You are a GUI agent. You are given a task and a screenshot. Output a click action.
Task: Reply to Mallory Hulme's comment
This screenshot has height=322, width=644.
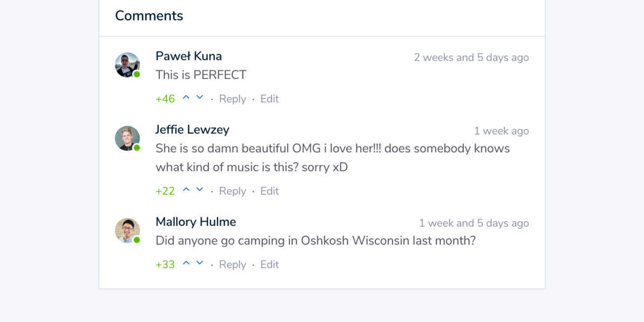(x=232, y=265)
